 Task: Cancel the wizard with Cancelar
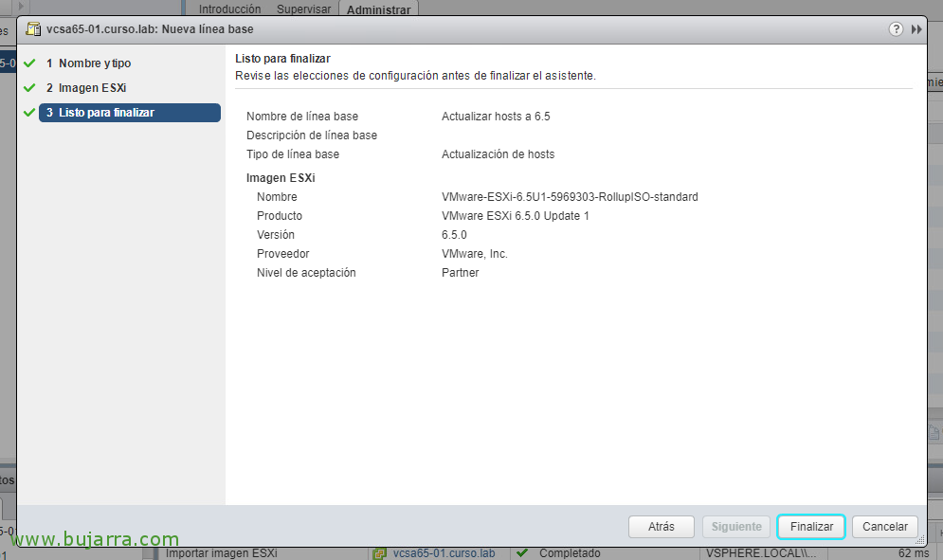click(x=885, y=527)
